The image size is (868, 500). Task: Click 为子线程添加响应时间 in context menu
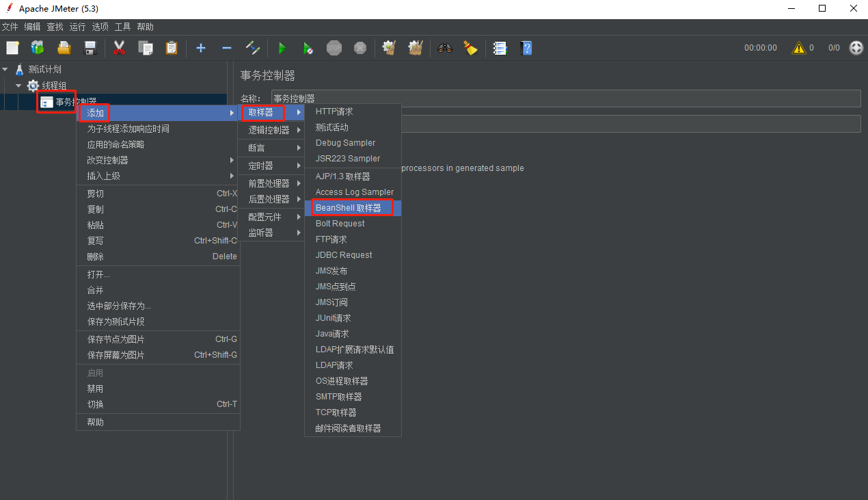pyautogui.click(x=158, y=129)
